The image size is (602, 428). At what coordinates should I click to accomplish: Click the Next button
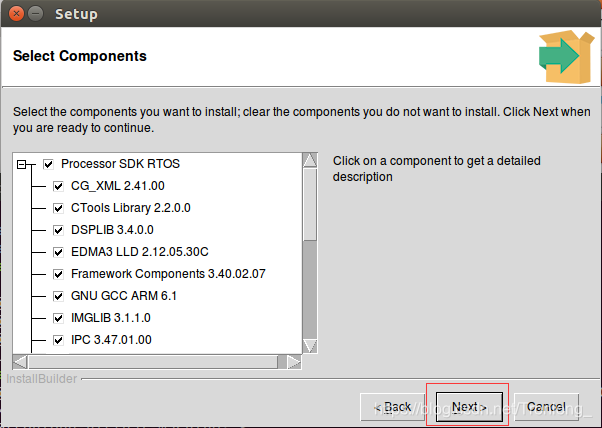point(469,407)
